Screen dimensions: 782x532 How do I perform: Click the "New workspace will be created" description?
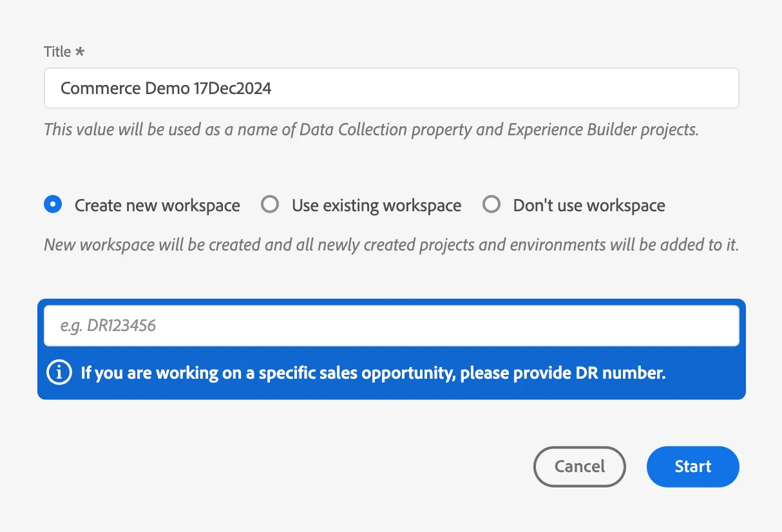tap(391, 245)
